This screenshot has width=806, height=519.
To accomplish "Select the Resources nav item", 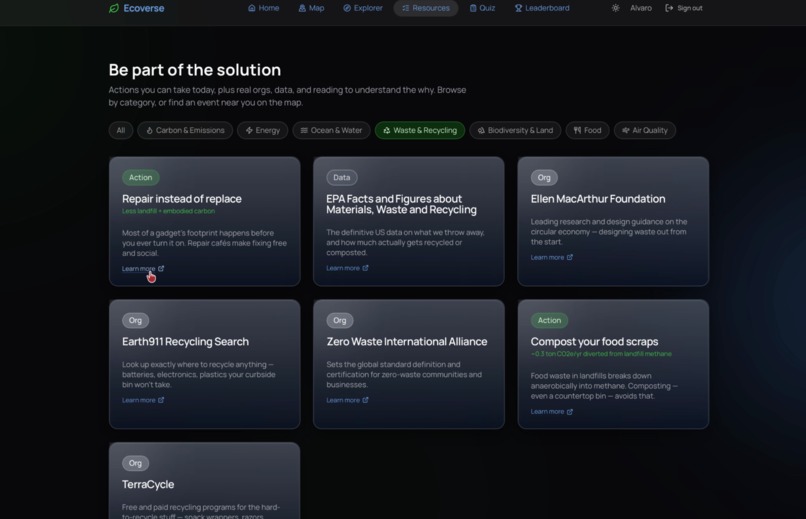I will 426,8.
